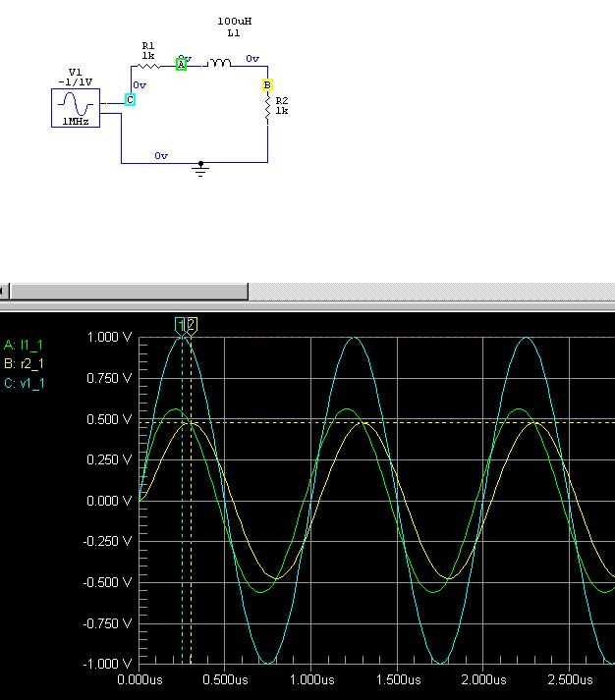Click the ground symbol
Screen dimensions: 615x700
tap(200, 169)
